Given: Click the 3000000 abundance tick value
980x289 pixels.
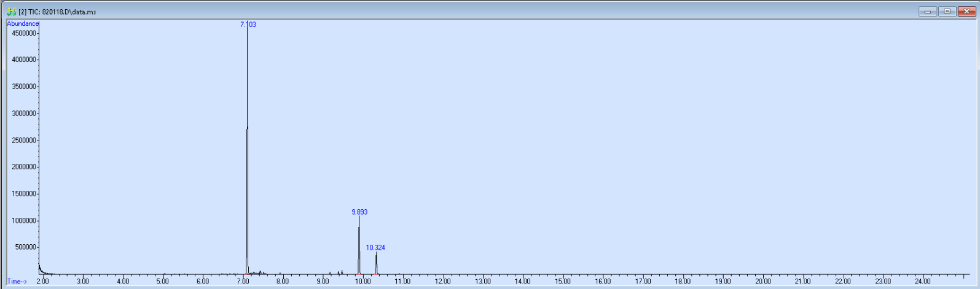Looking at the screenshot, I should 24,114.
